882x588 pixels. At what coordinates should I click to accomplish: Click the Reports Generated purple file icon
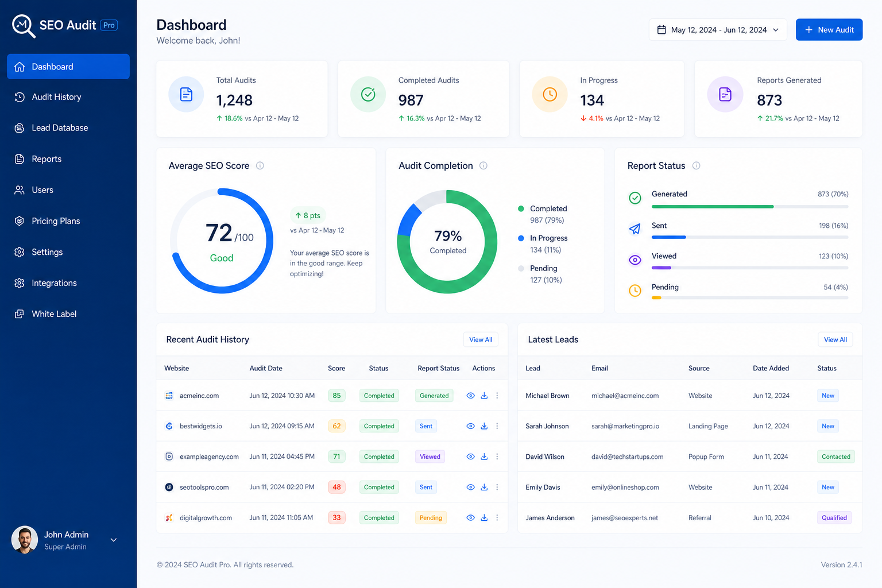(725, 94)
